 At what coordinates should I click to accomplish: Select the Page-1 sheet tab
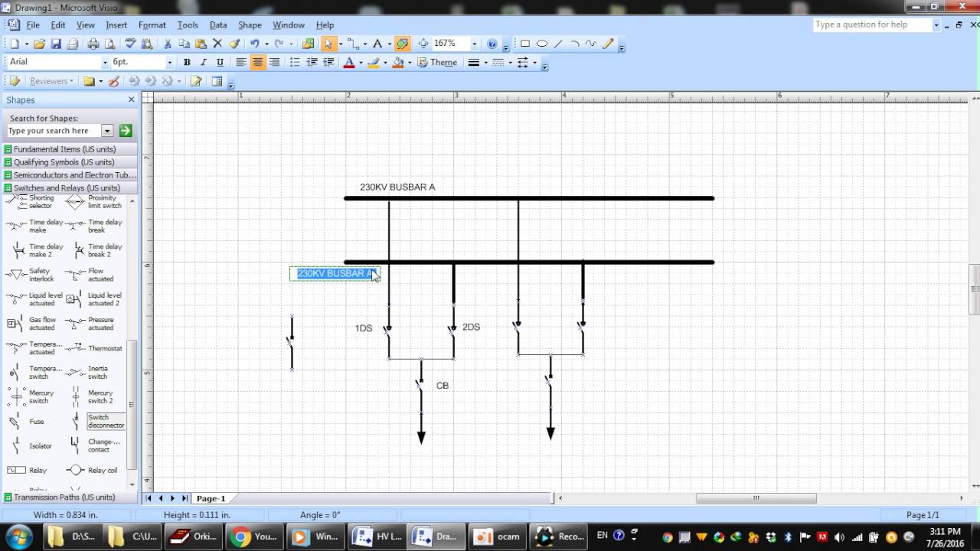(211, 498)
